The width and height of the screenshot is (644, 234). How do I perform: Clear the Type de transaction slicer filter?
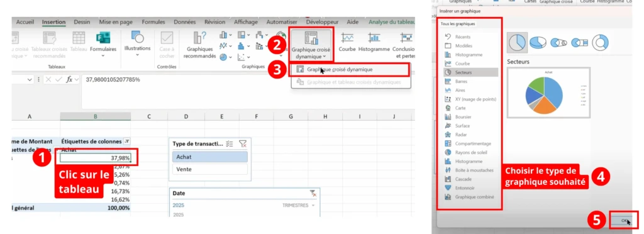[x=243, y=143]
